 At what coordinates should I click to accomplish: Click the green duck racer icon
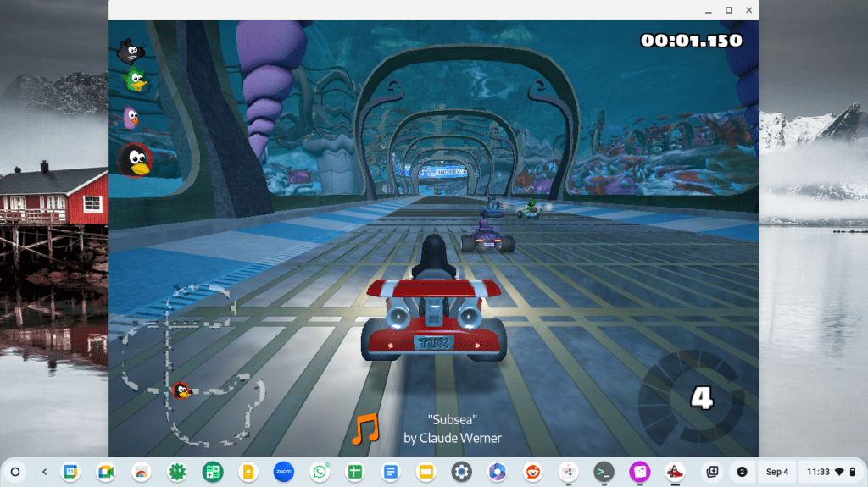pos(134,80)
